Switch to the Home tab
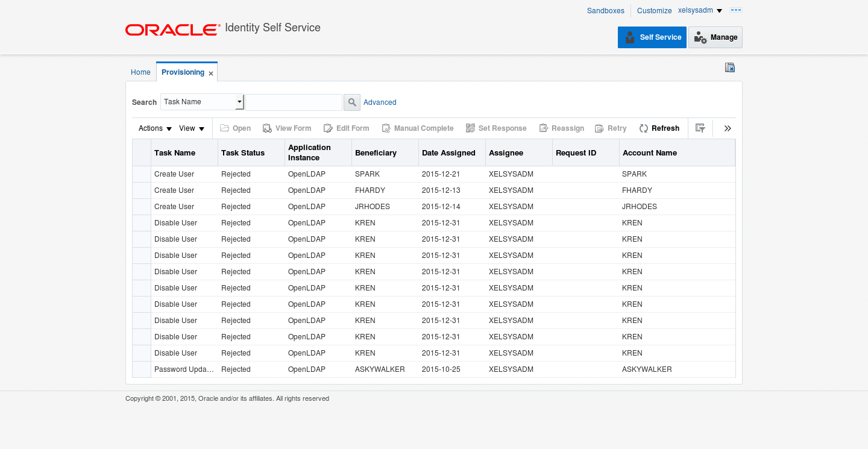 140,72
